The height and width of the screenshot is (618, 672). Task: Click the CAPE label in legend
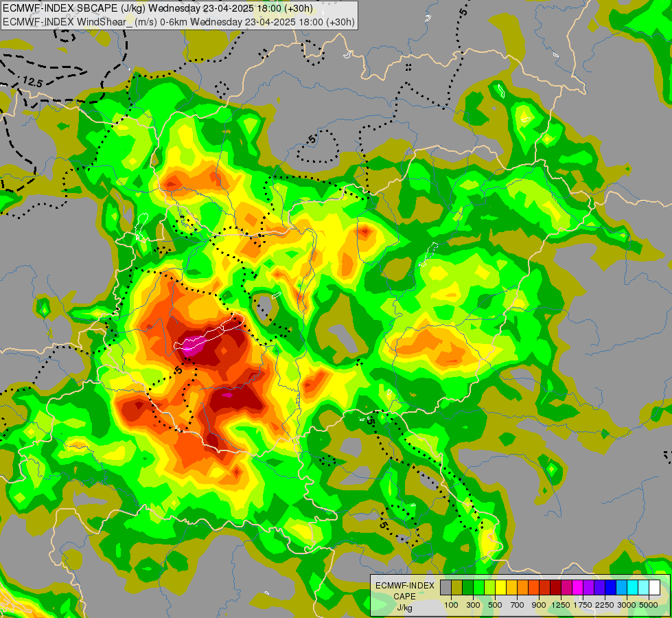(405, 597)
